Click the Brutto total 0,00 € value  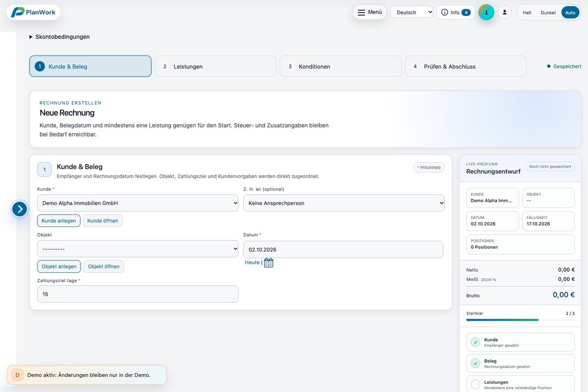coord(563,295)
